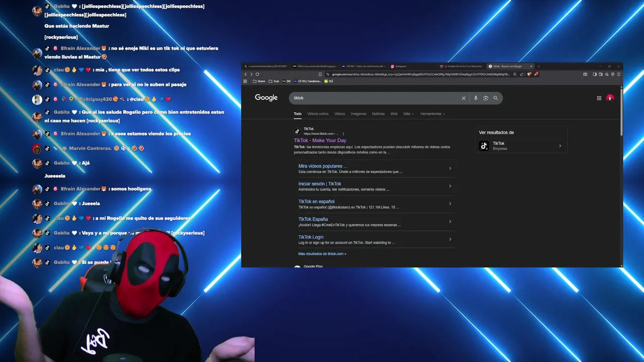Switch to the CD FAS browser tab
Image resolution: width=644 pixels, height=362 pixels.
[364, 66]
